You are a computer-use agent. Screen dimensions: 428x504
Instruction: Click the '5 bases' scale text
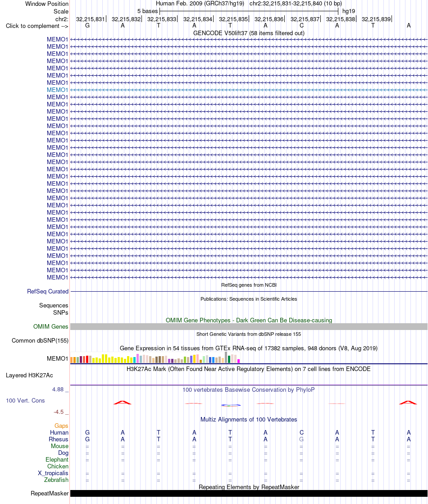pyautogui.click(x=147, y=11)
